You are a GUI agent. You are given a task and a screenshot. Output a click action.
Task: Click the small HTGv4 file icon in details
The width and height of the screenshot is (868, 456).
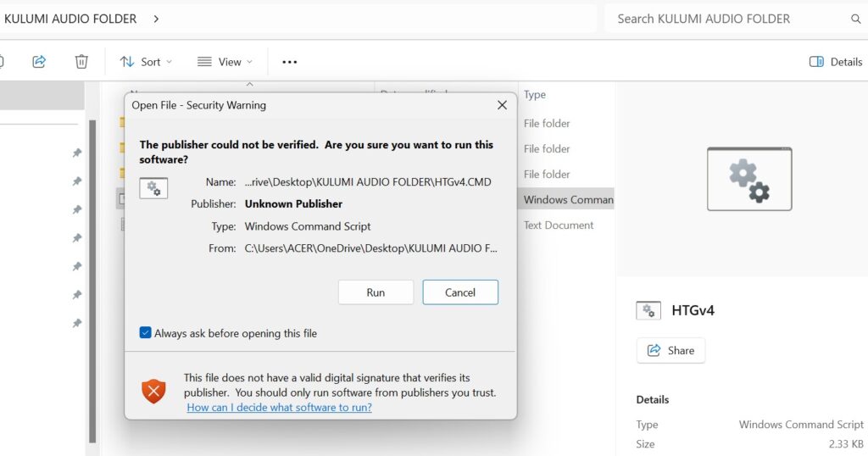(x=648, y=310)
